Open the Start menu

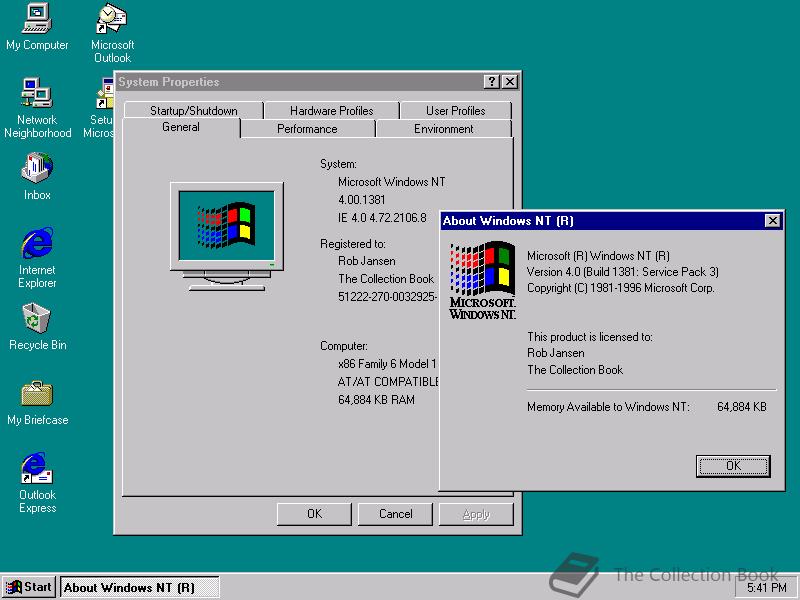click(x=29, y=587)
